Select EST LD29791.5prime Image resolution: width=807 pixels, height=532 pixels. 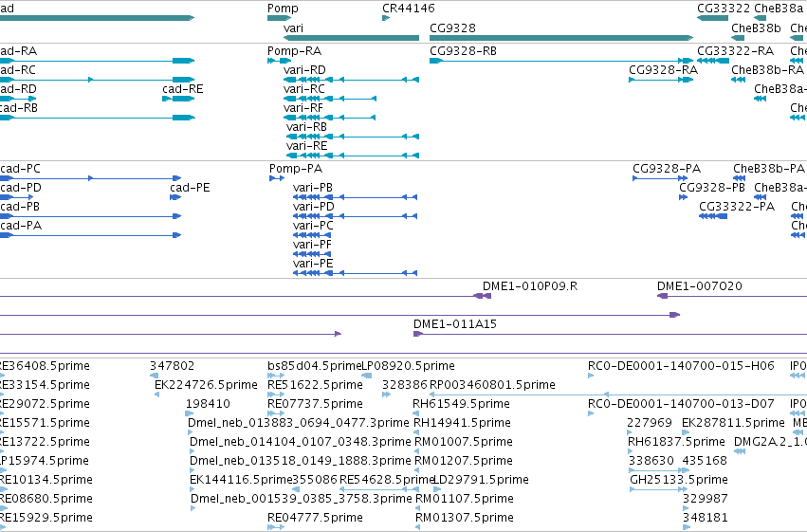(482, 481)
